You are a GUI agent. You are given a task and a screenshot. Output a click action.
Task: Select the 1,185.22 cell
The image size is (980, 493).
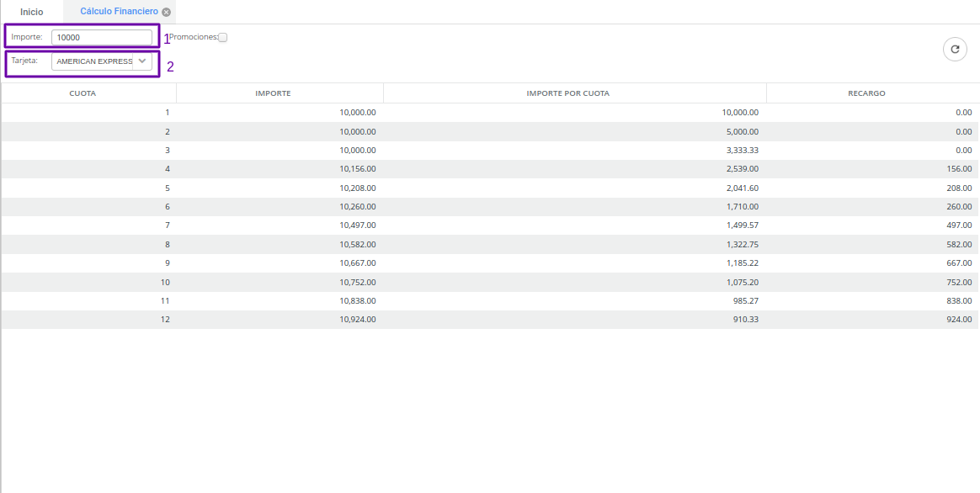(x=575, y=263)
